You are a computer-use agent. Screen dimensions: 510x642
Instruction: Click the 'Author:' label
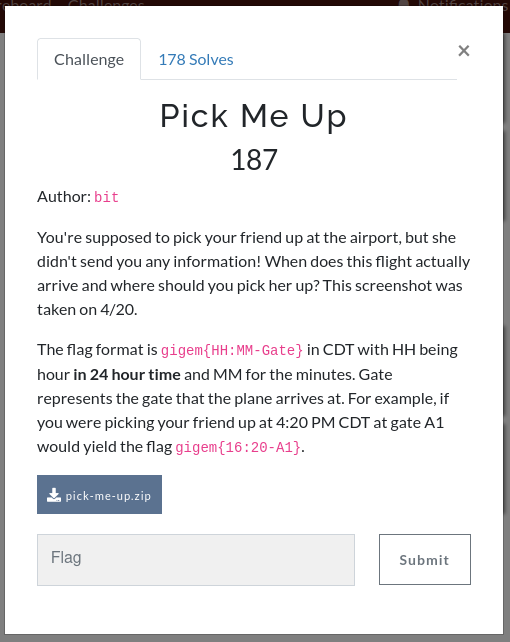coord(64,197)
